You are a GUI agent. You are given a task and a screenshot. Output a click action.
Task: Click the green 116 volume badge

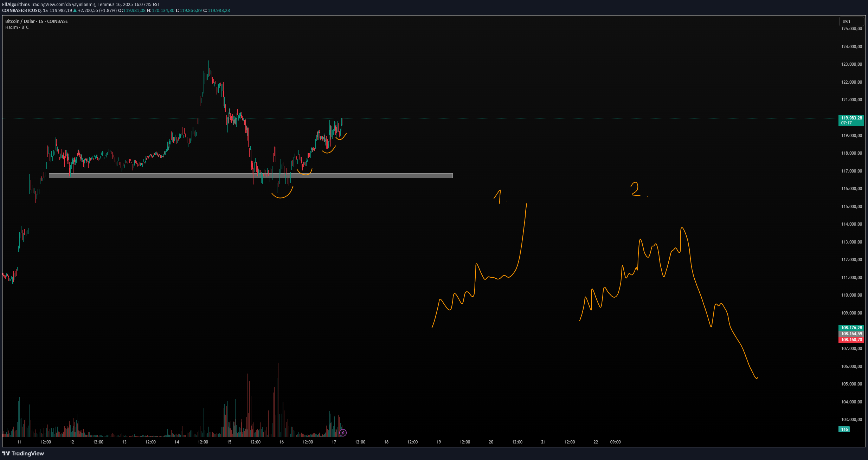point(844,429)
